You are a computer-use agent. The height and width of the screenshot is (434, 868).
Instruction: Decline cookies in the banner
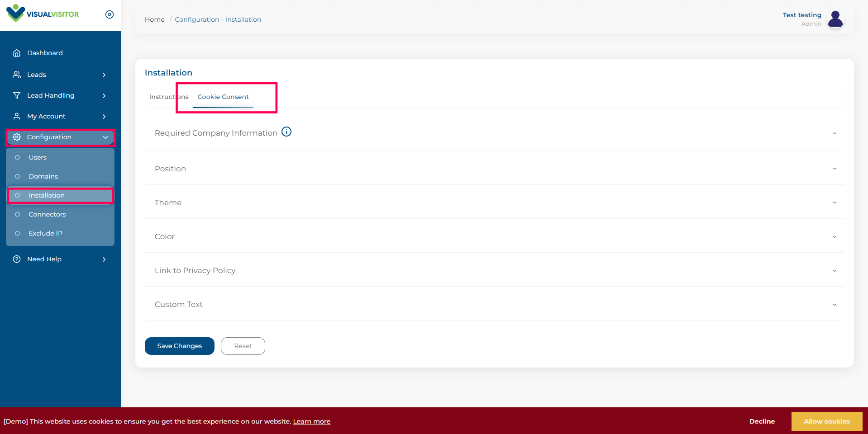point(762,421)
